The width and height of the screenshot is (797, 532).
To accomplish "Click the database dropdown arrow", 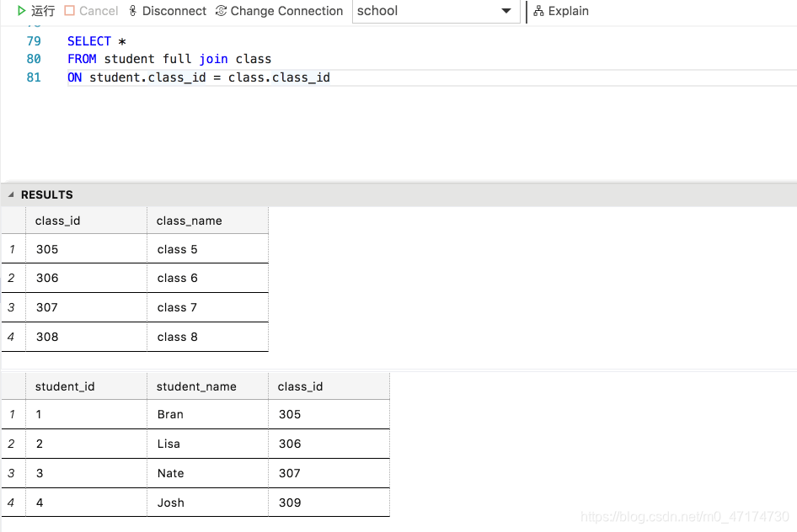I will [505, 11].
